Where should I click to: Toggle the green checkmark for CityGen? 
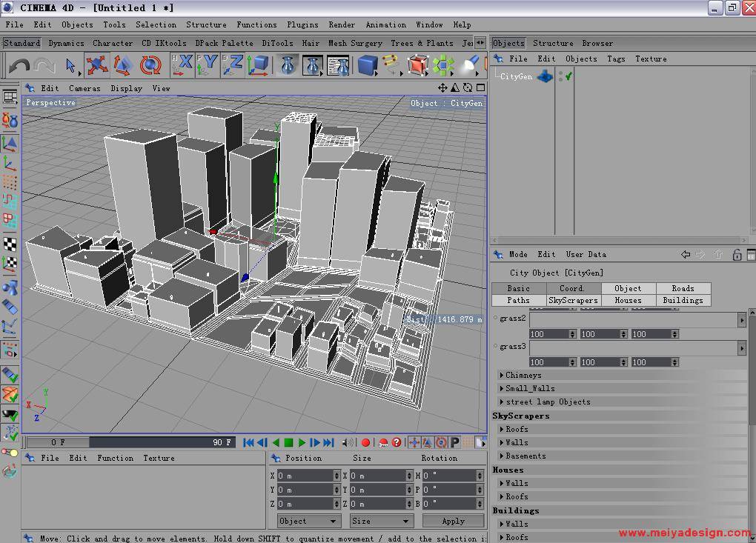(x=568, y=76)
